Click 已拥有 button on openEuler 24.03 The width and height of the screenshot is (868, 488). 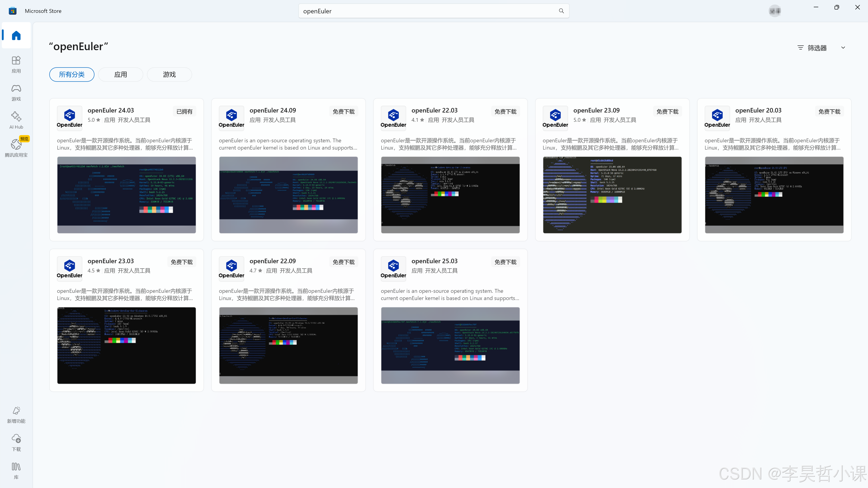click(x=184, y=111)
